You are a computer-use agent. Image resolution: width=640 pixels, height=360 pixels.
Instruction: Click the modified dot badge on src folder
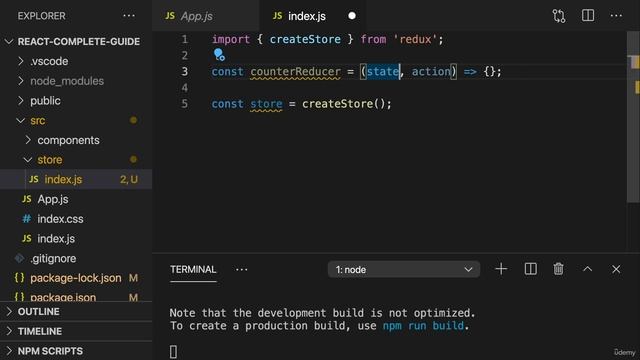click(x=133, y=120)
